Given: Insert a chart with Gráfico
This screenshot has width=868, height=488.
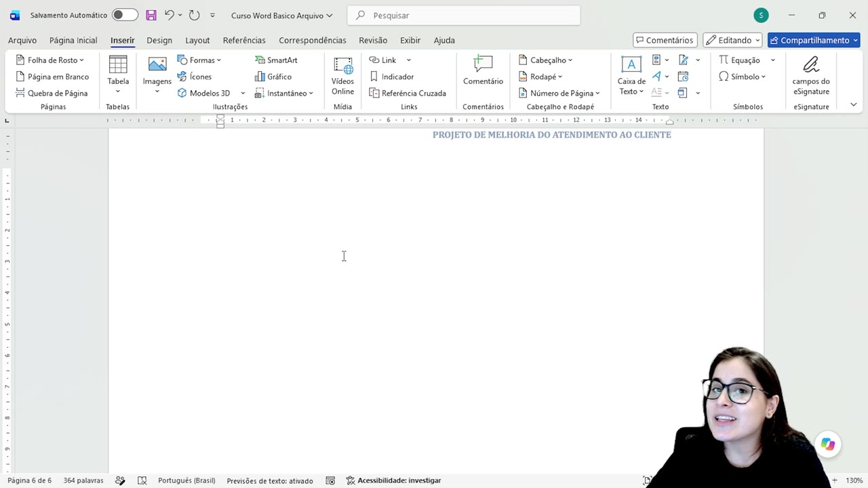Looking at the screenshot, I should (273, 77).
